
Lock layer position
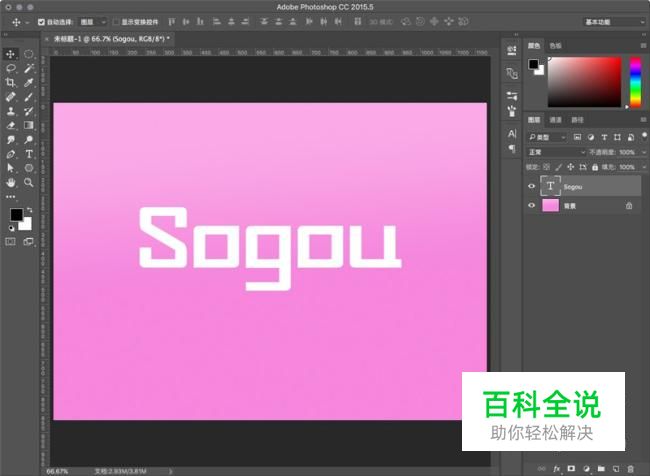pyautogui.click(x=570, y=167)
